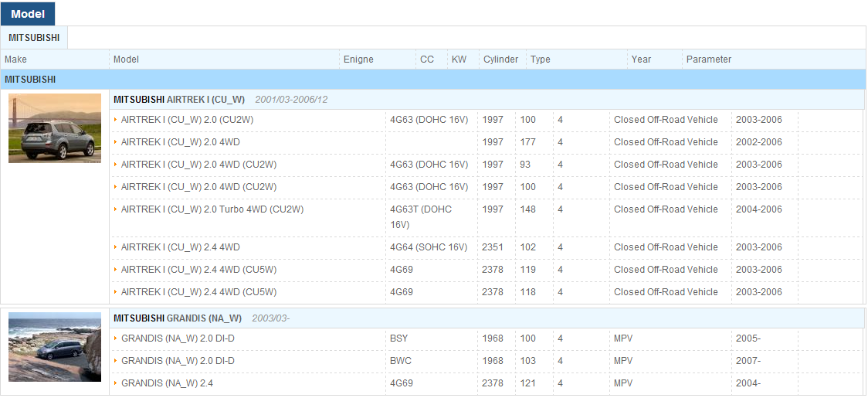This screenshot has height=398, width=868.
Task: Select the 148 KW value
Action: point(528,209)
